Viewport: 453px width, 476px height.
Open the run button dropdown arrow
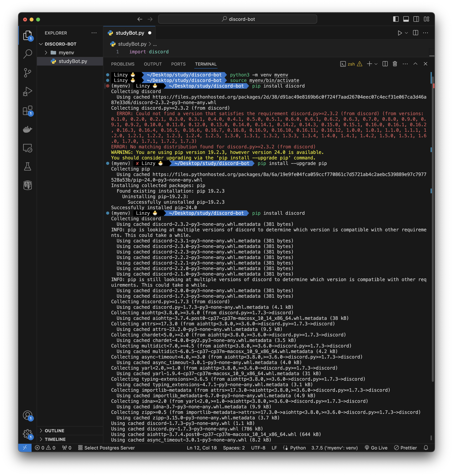click(x=406, y=33)
